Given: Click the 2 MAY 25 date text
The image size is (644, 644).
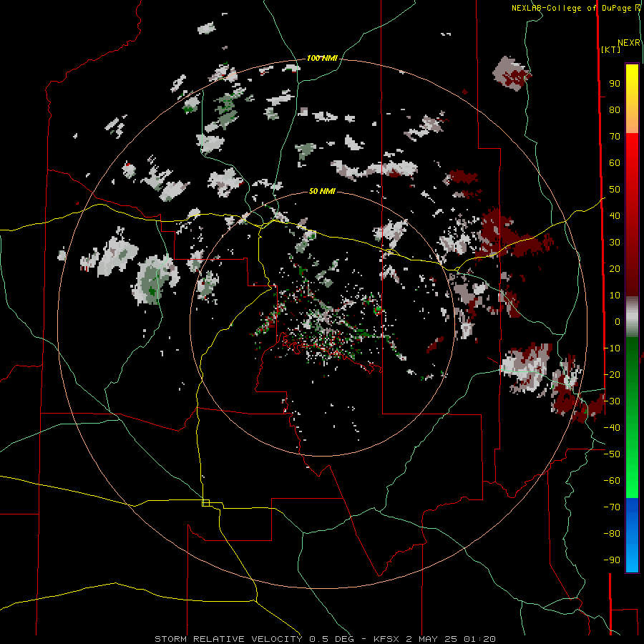Looking at the screenshot, I should pyautogui.click(x=432, y=639).
